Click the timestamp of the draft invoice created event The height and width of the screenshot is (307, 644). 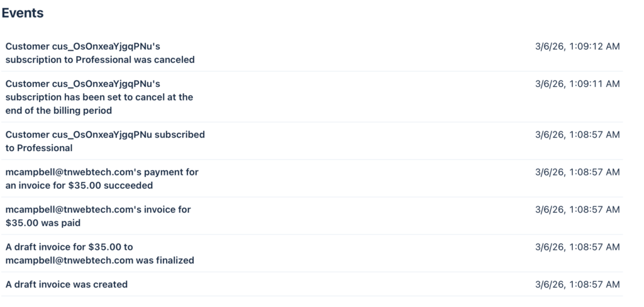(x=577, y=284)
